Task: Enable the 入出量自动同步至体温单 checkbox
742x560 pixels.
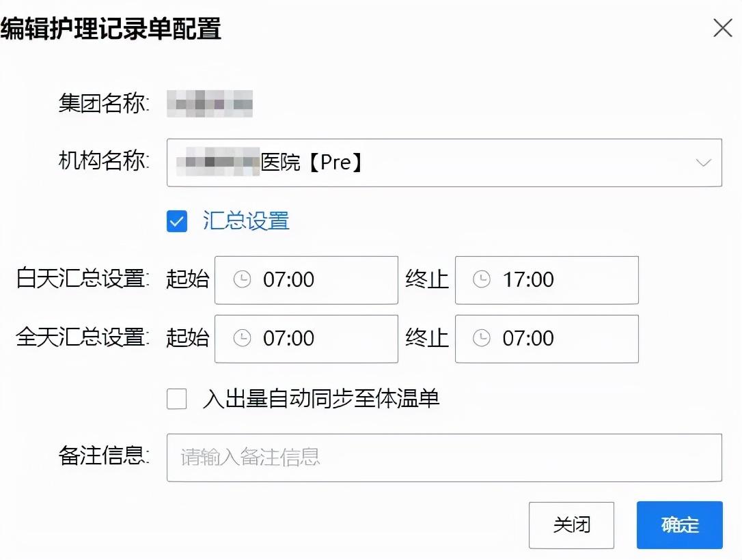Action: point(177,399)
